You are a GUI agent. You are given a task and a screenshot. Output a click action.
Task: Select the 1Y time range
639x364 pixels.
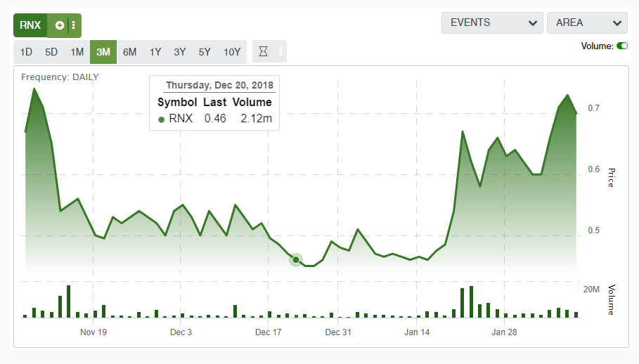click(155, 52)
